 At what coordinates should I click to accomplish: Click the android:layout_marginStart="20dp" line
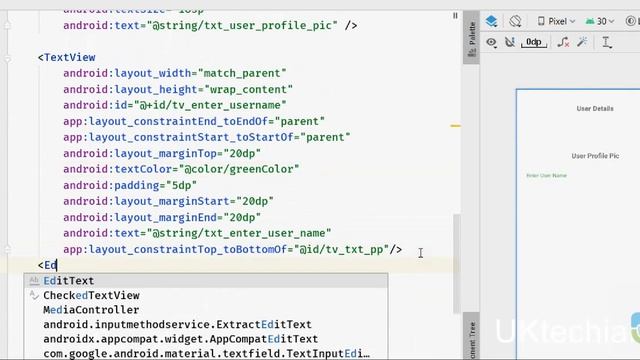(x=168, y=201)
